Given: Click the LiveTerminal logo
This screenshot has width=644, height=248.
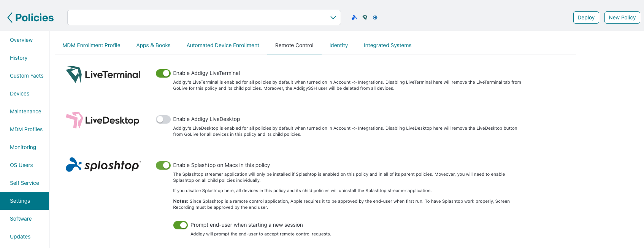Looking at the screenshot, I should pos(103,75).
